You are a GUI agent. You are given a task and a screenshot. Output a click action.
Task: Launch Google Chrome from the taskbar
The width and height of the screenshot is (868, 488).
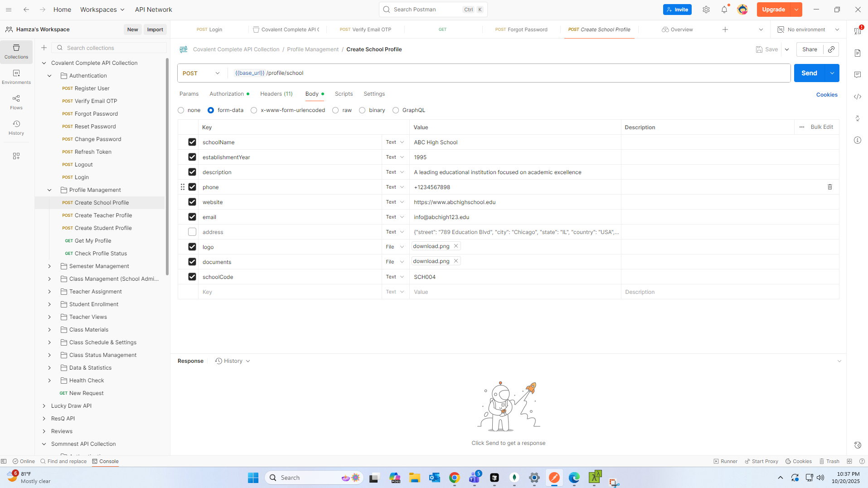(x=455, y=478)
